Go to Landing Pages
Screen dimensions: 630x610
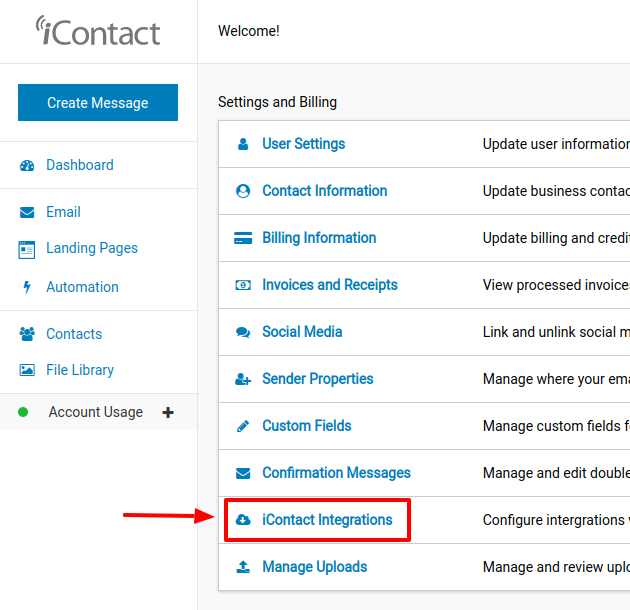(x=92, y=248)
